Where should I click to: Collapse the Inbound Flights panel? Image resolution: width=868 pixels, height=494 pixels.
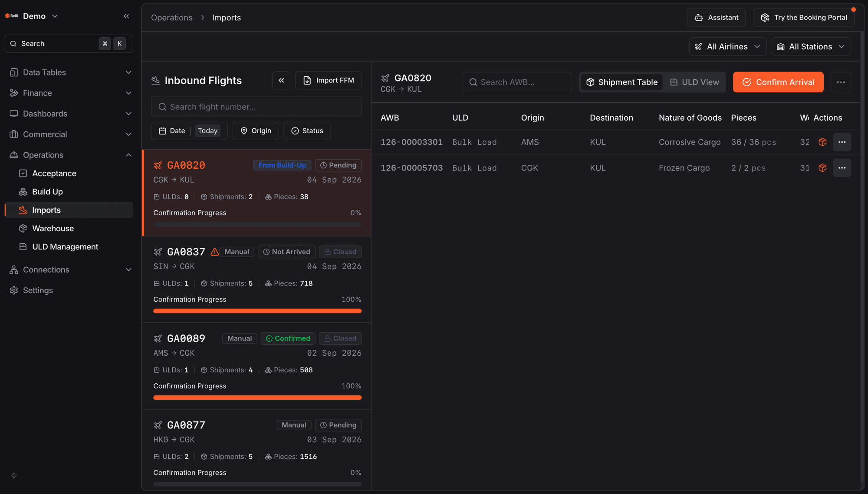[x=281, y=80]
